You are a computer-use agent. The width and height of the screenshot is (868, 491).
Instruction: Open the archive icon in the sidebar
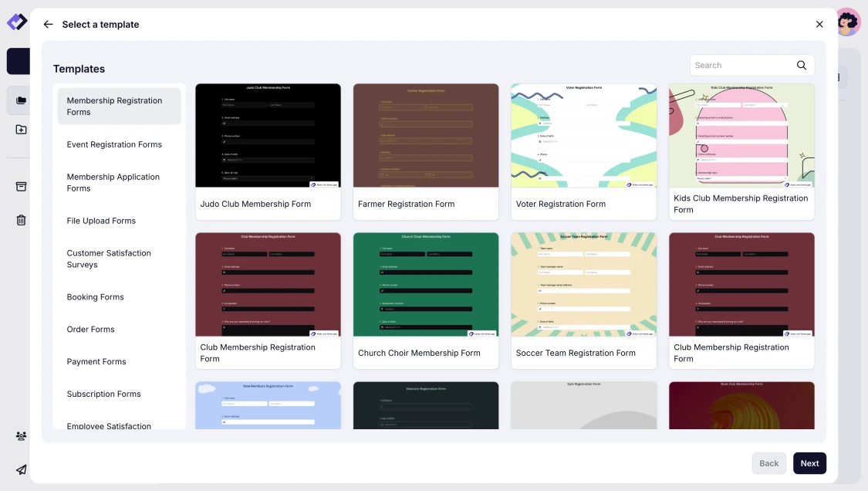pos(21,185)
